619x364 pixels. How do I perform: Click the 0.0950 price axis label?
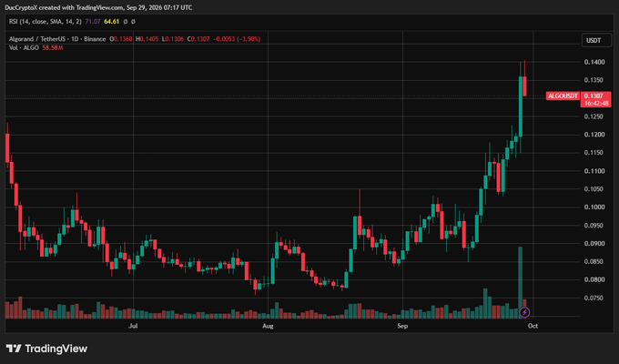point(594,226)
